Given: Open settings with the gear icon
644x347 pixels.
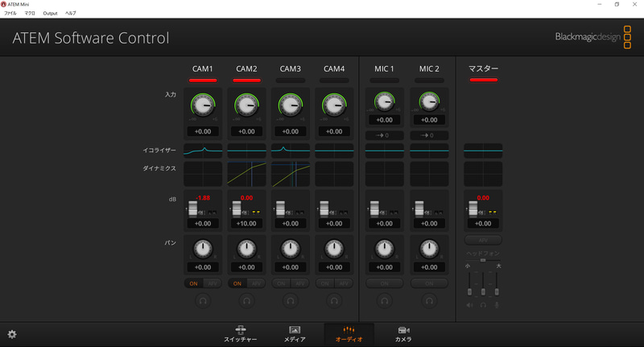Looking at the screenshot, I should tap(12, 334).
